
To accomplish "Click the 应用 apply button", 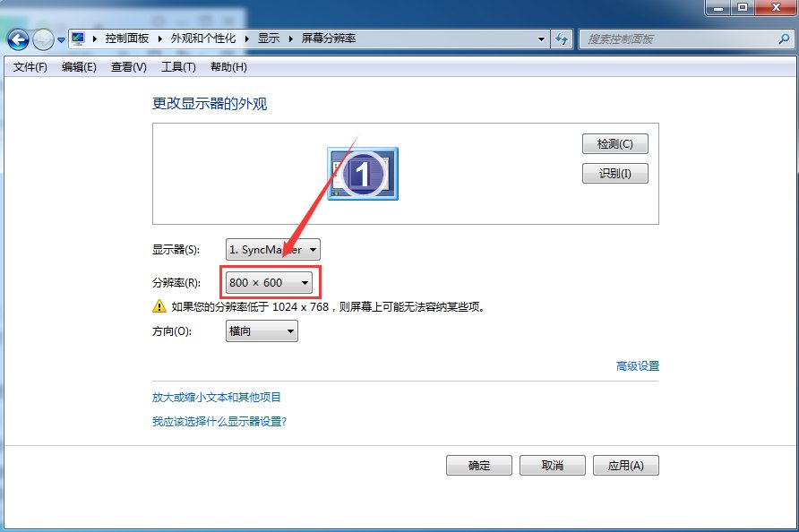I will (625, 465).
